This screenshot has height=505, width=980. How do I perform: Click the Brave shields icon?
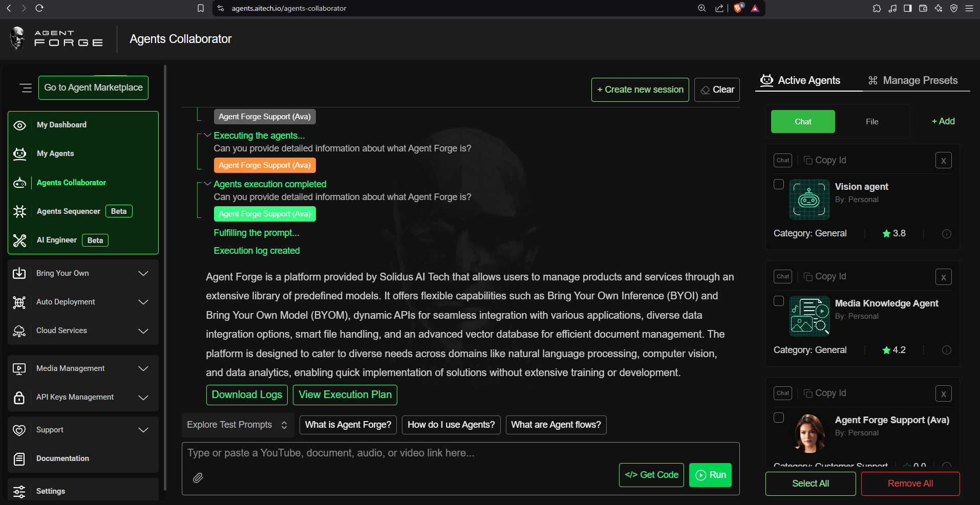tap(738, 8)
